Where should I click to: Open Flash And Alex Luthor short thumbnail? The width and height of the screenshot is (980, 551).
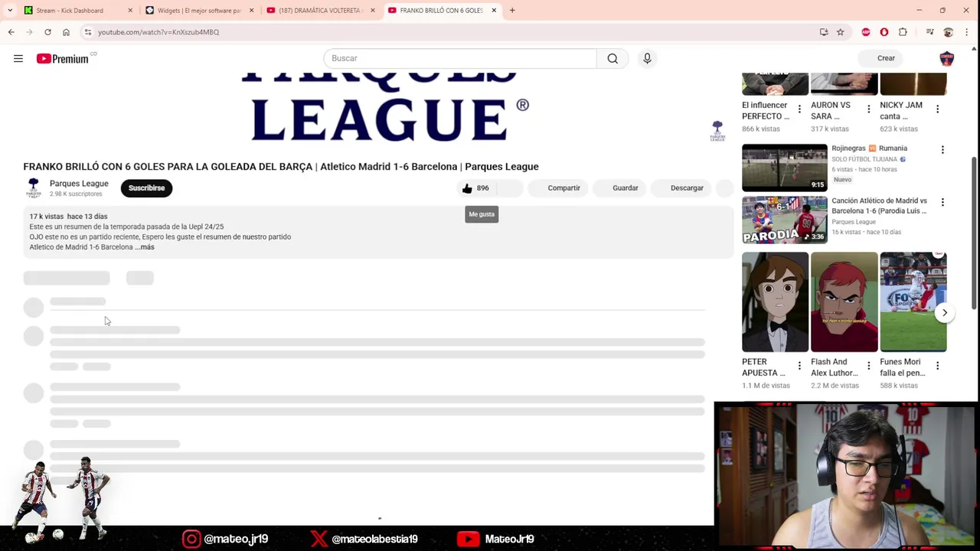[844, 302]
